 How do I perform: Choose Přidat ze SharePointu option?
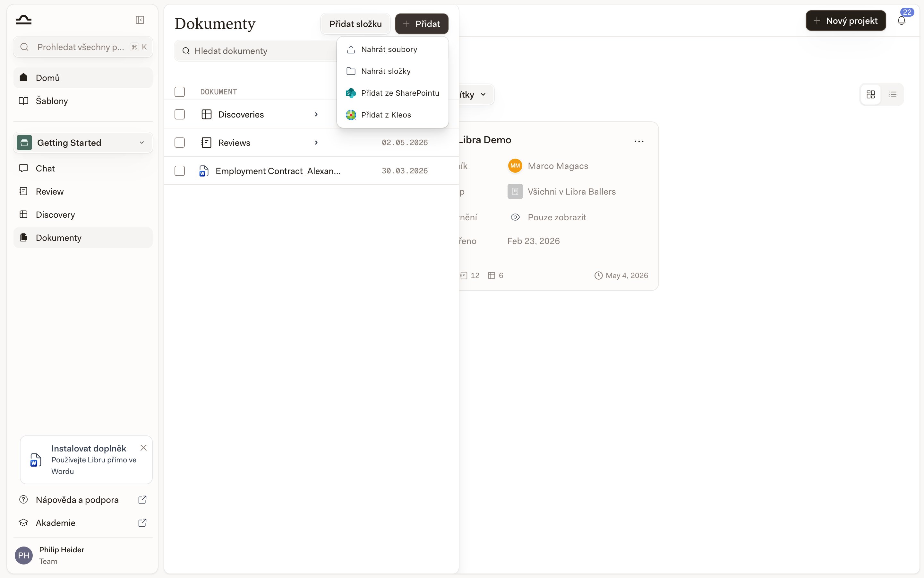click(x=392, y=93)
